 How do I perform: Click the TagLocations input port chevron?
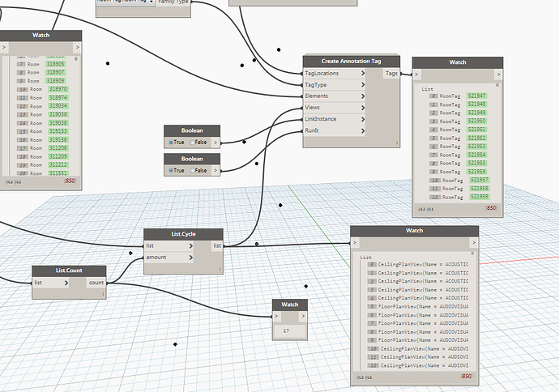pos(363,73)
